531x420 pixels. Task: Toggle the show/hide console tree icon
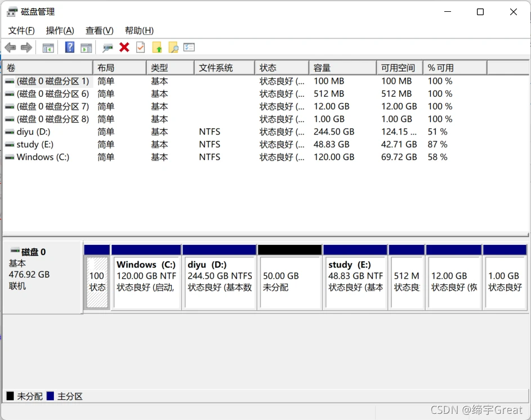pos(48,48)
